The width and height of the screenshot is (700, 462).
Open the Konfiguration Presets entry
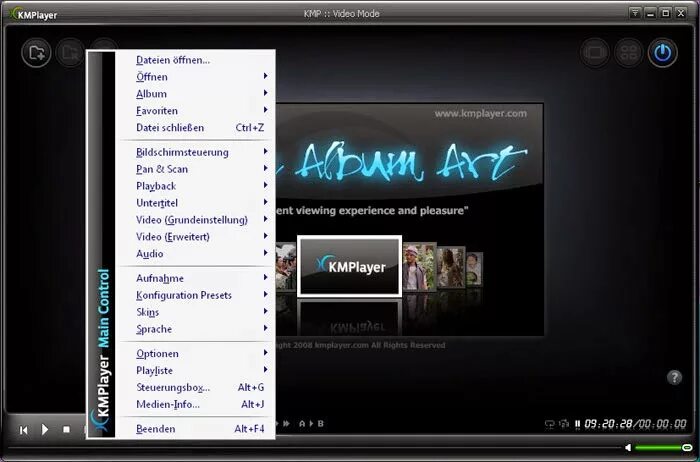(196, 296)
